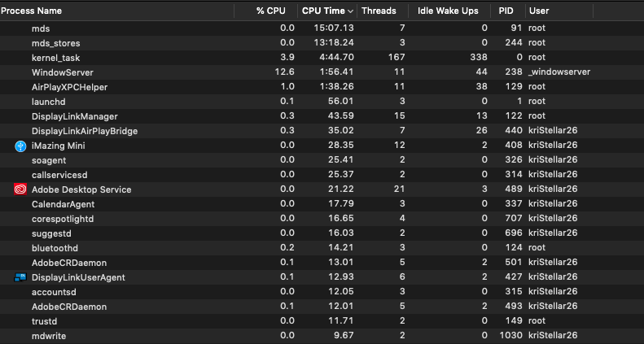This screenshot has height=344, width=644.
Task: Select the mds_stores process
Action: (322, 43)
